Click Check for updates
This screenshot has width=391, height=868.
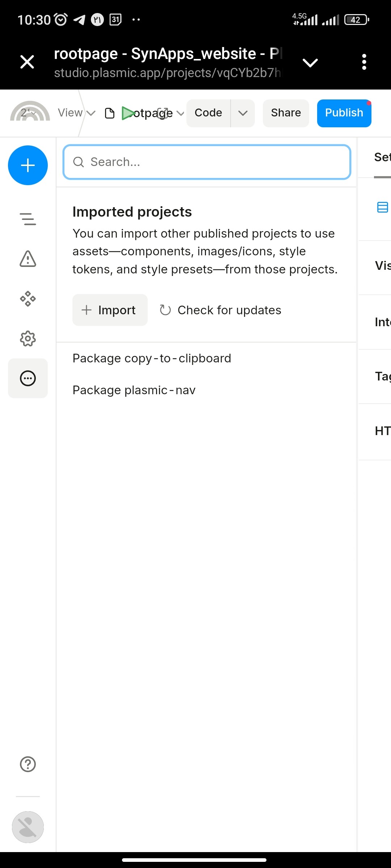[220, 310]
